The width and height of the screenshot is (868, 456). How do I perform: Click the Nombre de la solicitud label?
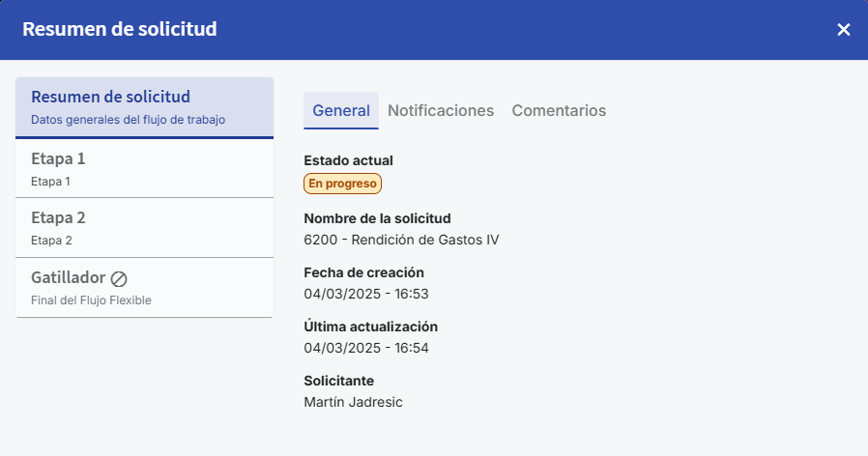pos(377,218)
